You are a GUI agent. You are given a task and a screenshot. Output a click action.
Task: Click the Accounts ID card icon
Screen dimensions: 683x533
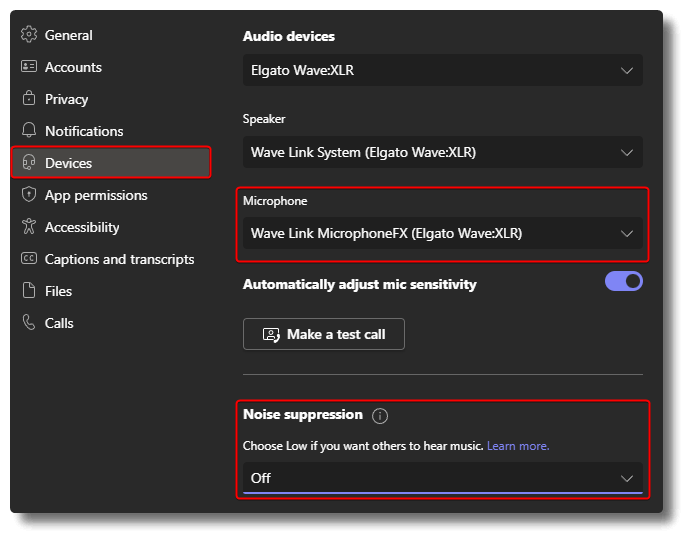coord(29,67)
